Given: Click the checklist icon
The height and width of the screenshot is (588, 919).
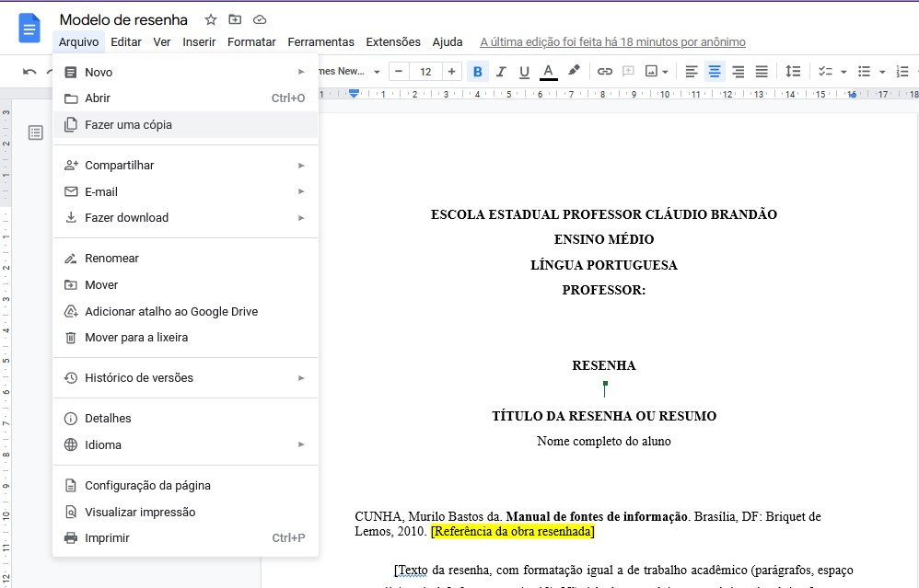Looking at the screenshot, I should click(825, 72).
